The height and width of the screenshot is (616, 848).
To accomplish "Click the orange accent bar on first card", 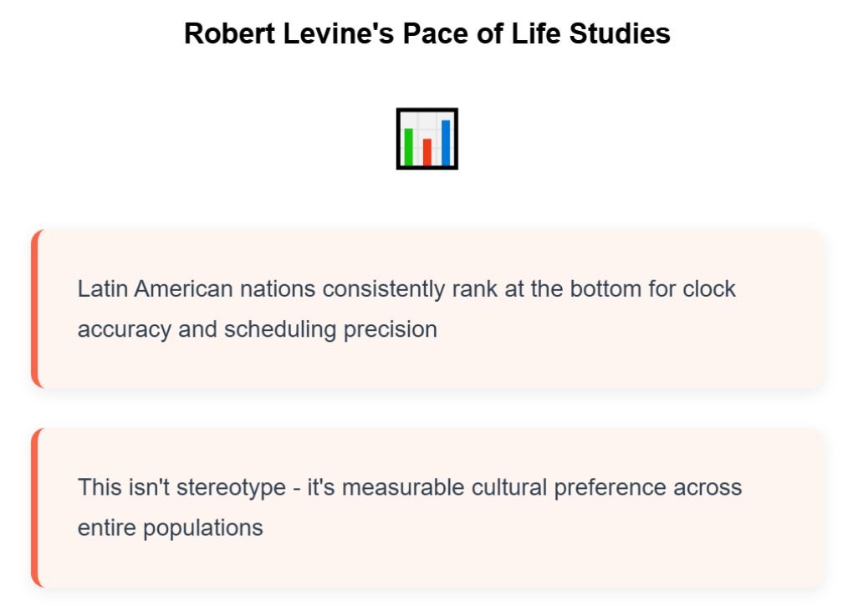I will click(35, 308).
